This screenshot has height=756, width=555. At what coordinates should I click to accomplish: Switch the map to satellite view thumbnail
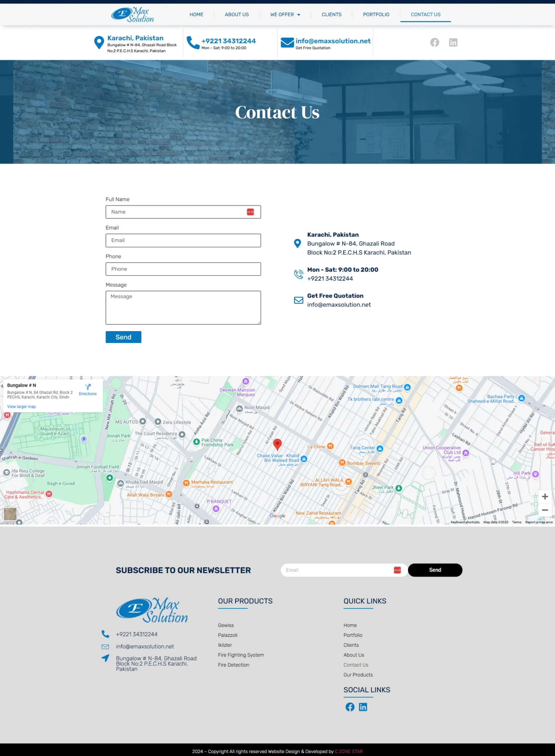click(10, 514)
